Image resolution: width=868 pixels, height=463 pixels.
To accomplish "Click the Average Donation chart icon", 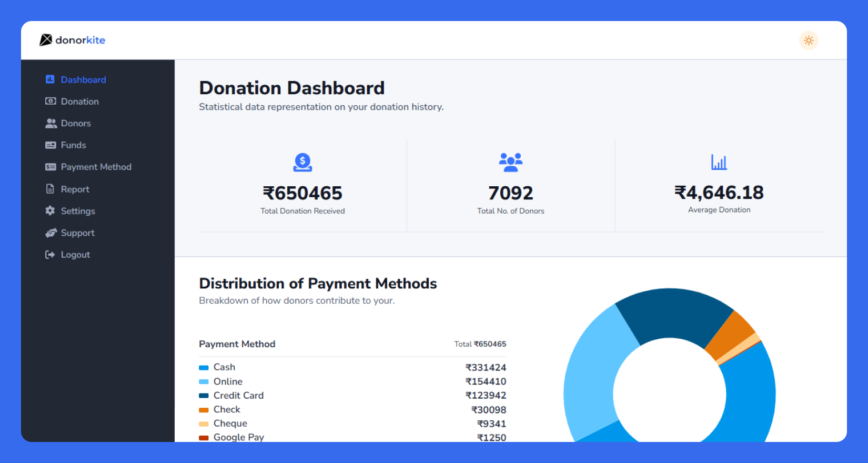I will point(719,162).
